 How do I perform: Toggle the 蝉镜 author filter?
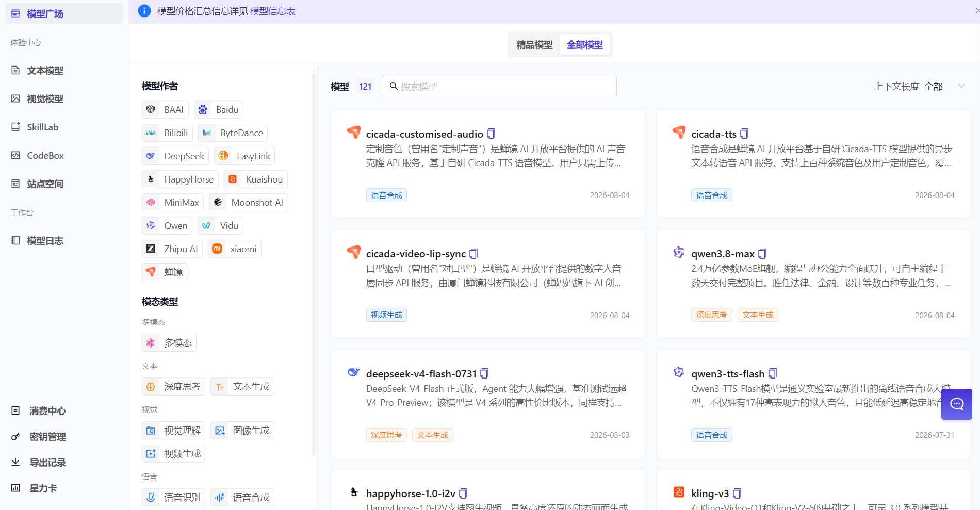[165, 272]
